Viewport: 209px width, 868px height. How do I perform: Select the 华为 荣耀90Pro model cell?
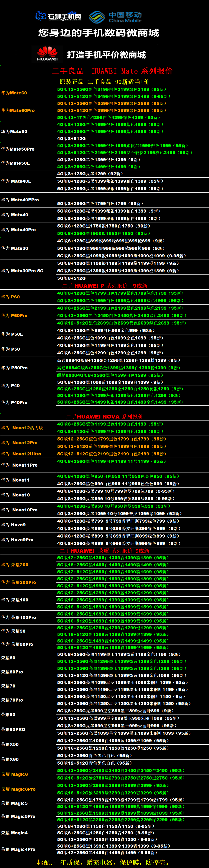tap(28, 644)
